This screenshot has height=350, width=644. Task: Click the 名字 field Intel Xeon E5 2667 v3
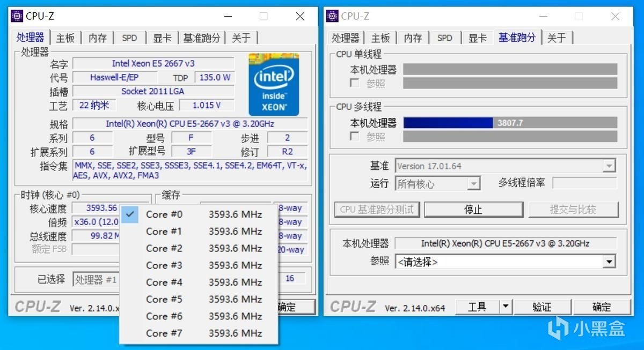click(153, 63)
